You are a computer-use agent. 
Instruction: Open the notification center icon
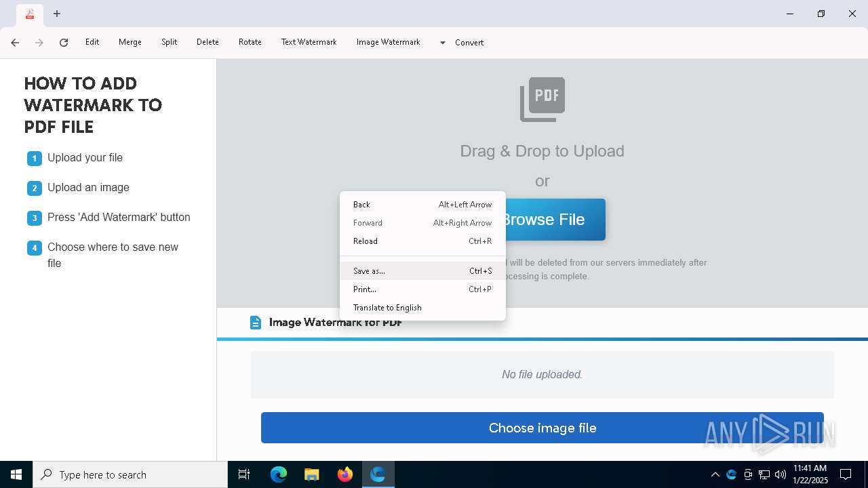coord(846,474)
